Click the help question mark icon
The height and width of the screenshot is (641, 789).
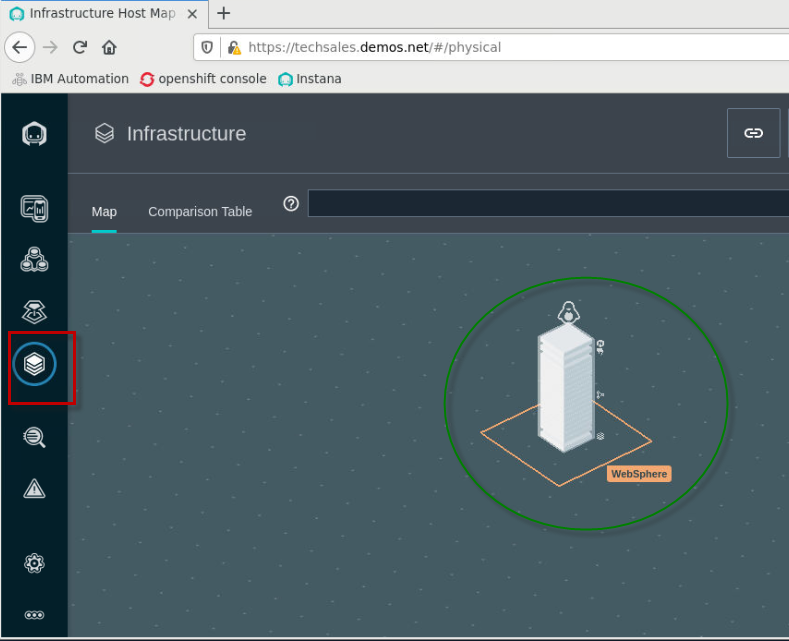point(291,203)
